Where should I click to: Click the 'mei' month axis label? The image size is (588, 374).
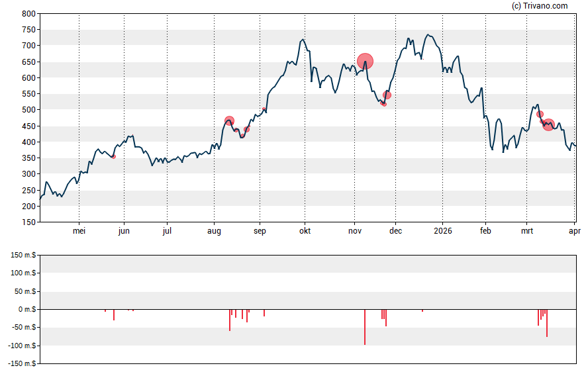point(79,231)
